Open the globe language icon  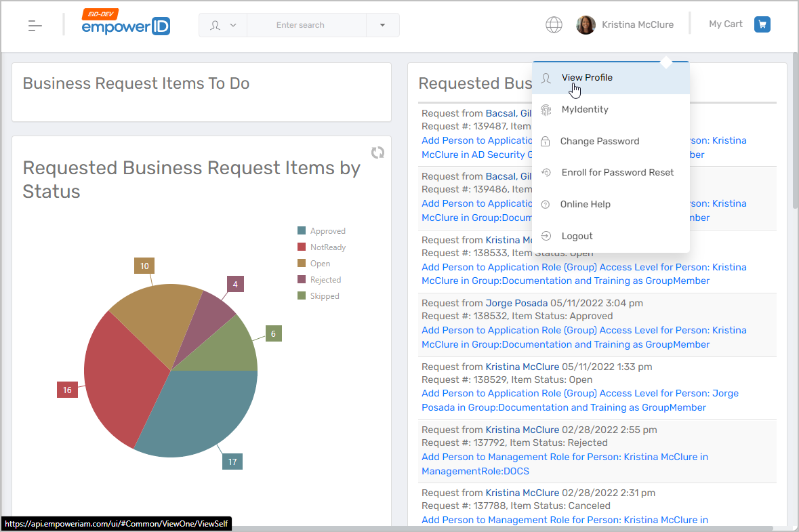point(554,25)
